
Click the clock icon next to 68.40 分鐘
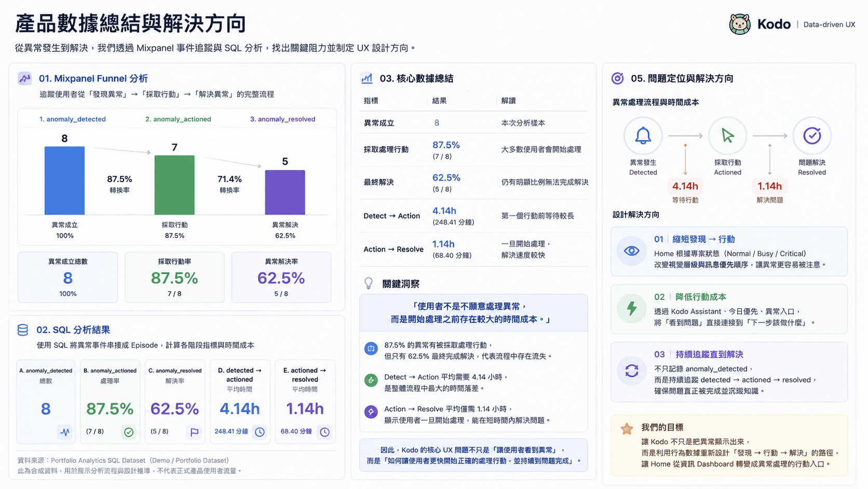pyautogui.click(x=324, y=432)
